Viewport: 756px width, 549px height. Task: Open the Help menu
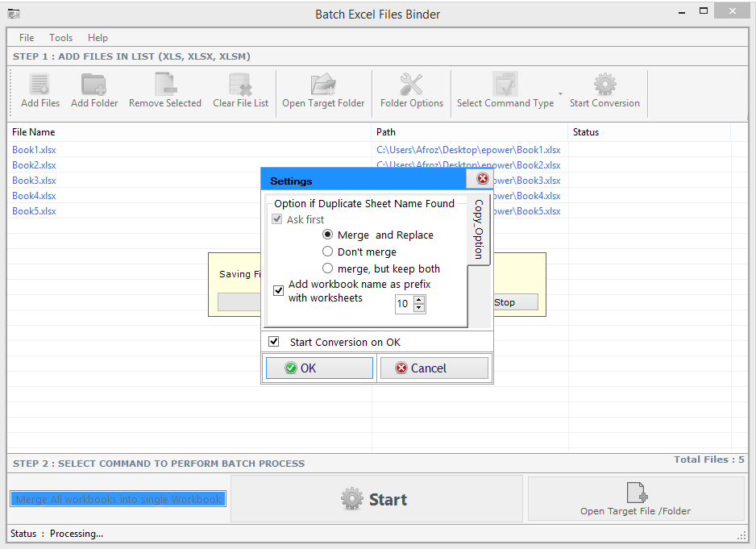point(98,38)
